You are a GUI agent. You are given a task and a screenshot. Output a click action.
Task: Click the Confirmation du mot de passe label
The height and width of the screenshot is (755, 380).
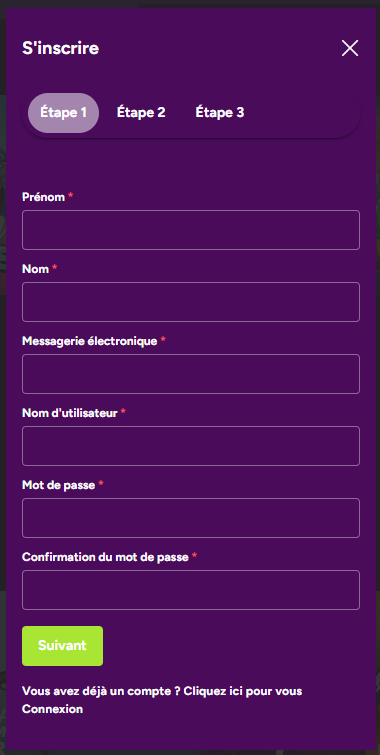[x=105, y=557]
